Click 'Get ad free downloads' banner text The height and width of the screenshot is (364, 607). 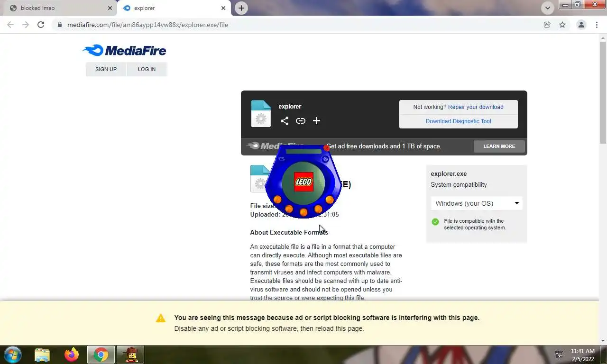pyautogui.click(x=384, y=146)
